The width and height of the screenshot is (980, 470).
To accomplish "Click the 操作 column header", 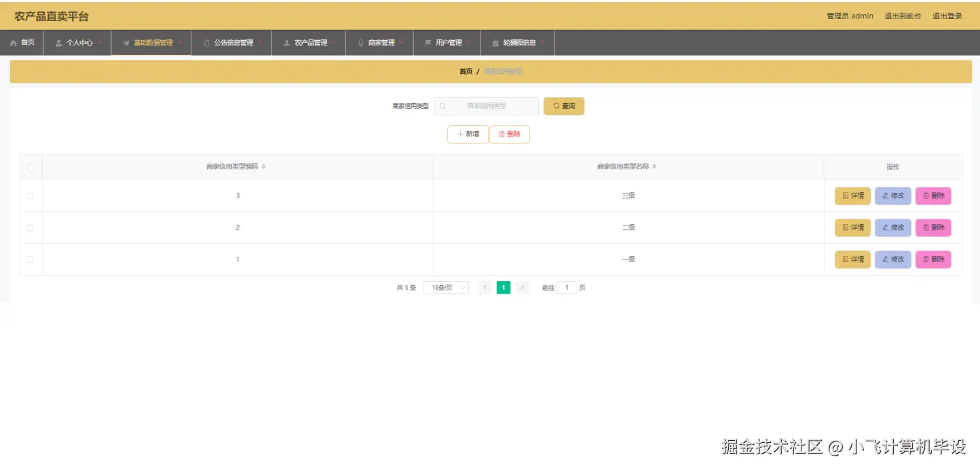I will (x=893, y=167).
